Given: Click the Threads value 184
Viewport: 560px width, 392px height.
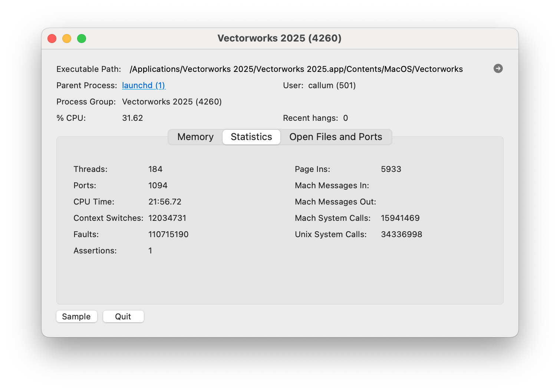Looking at the screenshot, I should click(155, 169).
